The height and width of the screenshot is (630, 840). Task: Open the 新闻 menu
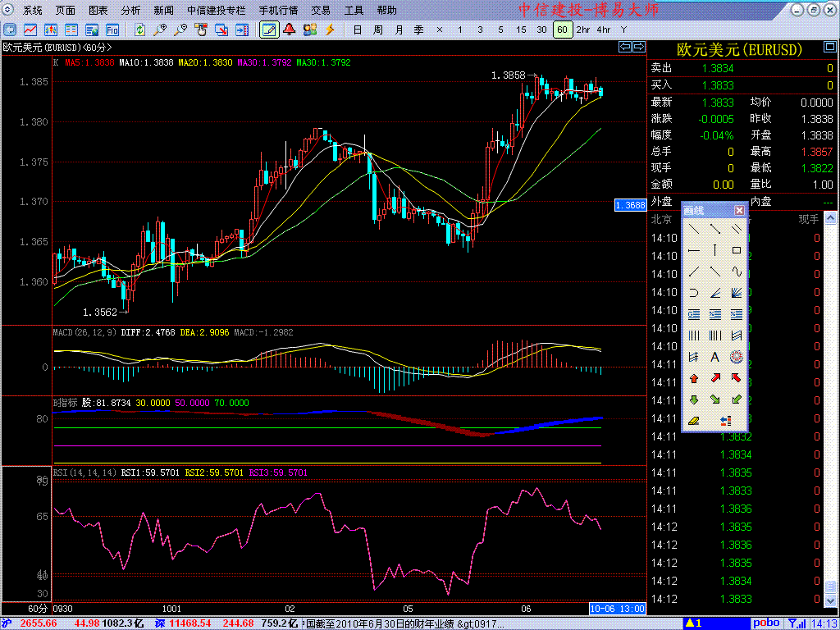[x=163, y=10]
